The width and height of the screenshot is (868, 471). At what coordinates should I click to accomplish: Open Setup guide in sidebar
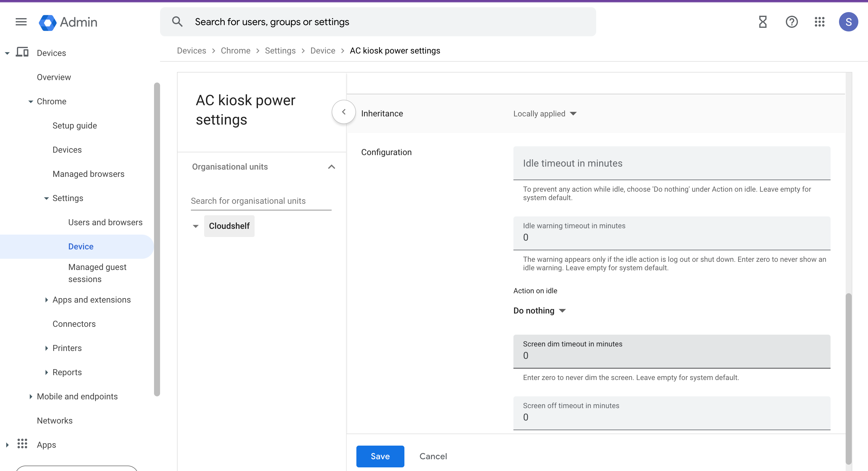point(75,125)
